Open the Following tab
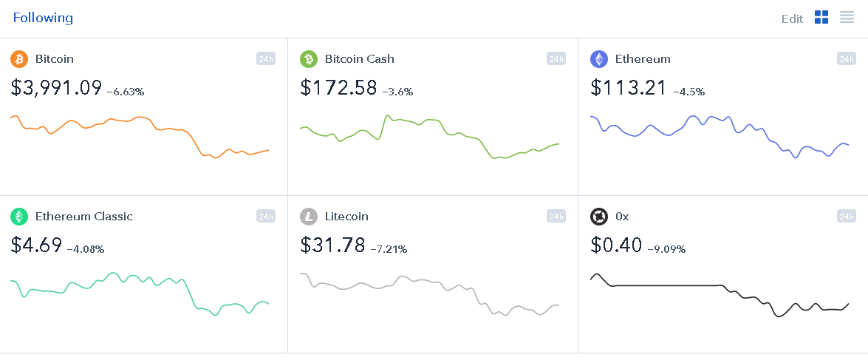The height and width of the screenshot is (363, 868). (x=43, y=18)
